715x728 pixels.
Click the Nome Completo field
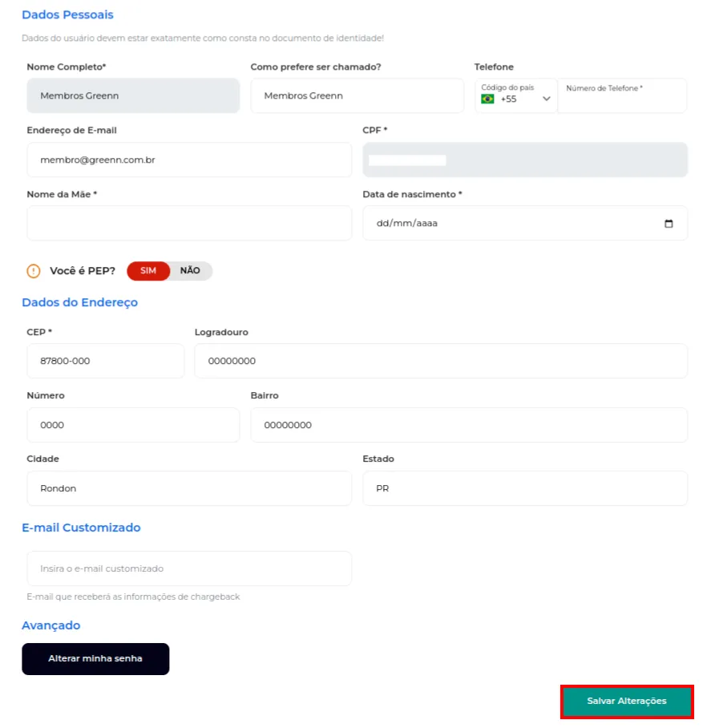pos(133,95)
